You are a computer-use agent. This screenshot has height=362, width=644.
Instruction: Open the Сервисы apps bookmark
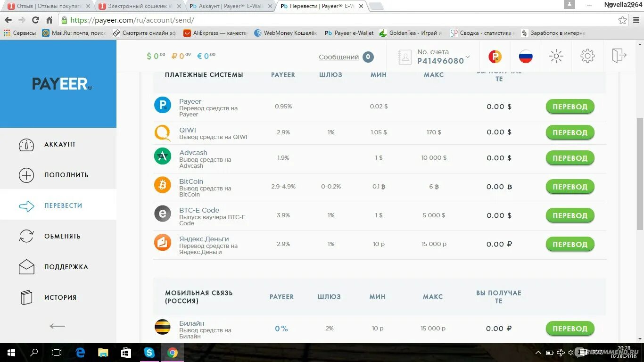click(x=20, y=33)
